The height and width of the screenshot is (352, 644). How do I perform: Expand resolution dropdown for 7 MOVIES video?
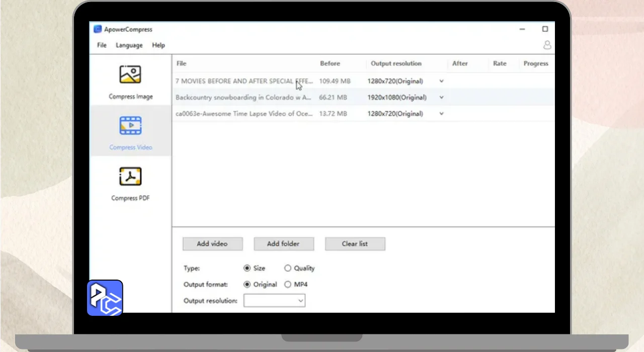tap(441, 81)
